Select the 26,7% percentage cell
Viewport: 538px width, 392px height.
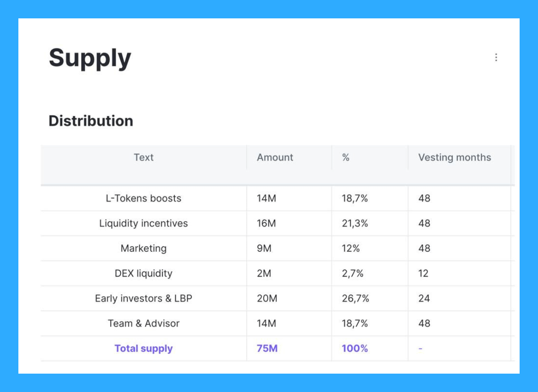[356, 299]
